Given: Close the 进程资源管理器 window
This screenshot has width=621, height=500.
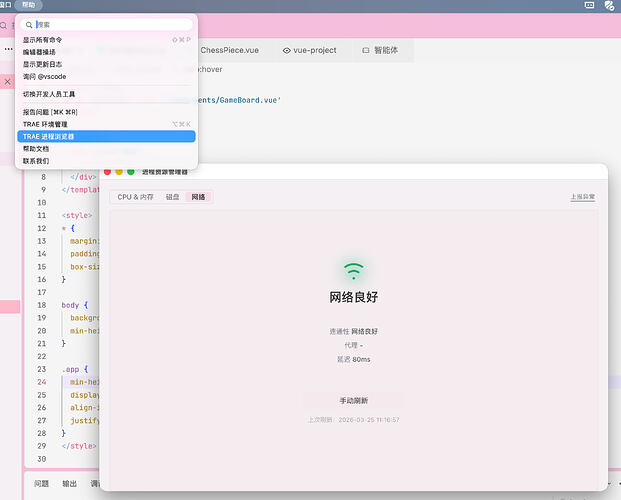Looking at the screenshot, I should click(107, 172).
